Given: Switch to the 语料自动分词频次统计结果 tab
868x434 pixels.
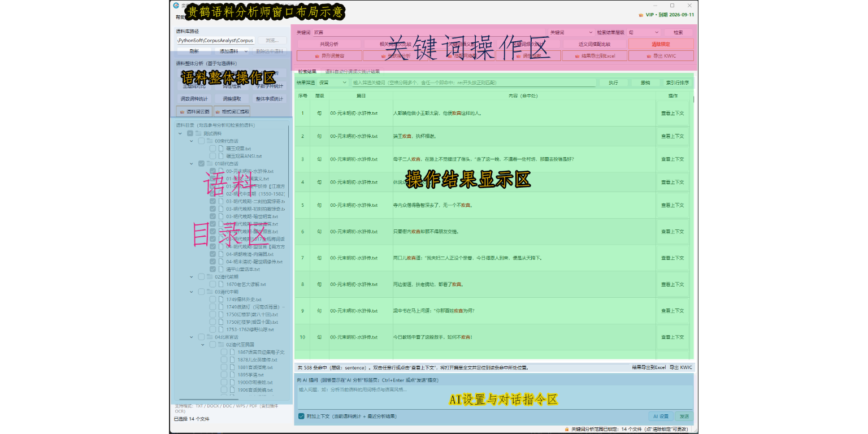Looking at the screenshot, I should (x=352, y=72).
